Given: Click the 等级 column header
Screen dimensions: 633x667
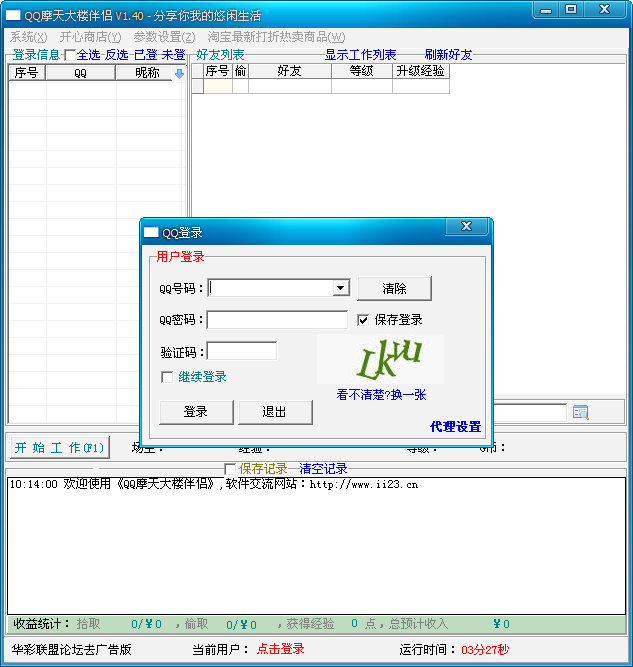Looking at the screenshot, I should (x=362, y=71).
